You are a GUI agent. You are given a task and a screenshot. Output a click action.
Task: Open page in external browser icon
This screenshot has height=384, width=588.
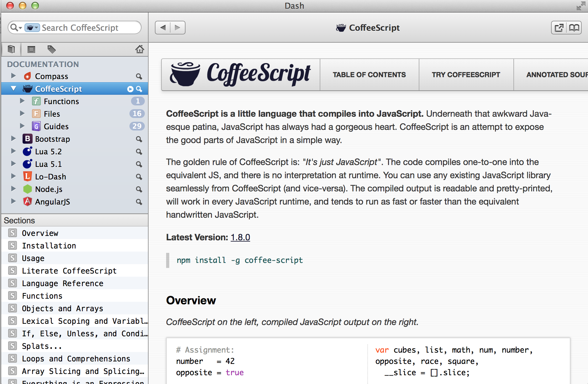pos(559,28)
